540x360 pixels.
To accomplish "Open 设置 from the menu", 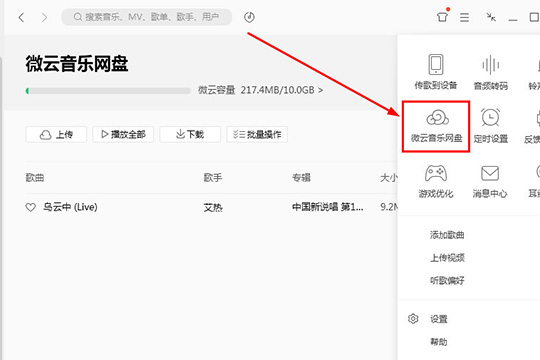I will (x=438, y=319).
